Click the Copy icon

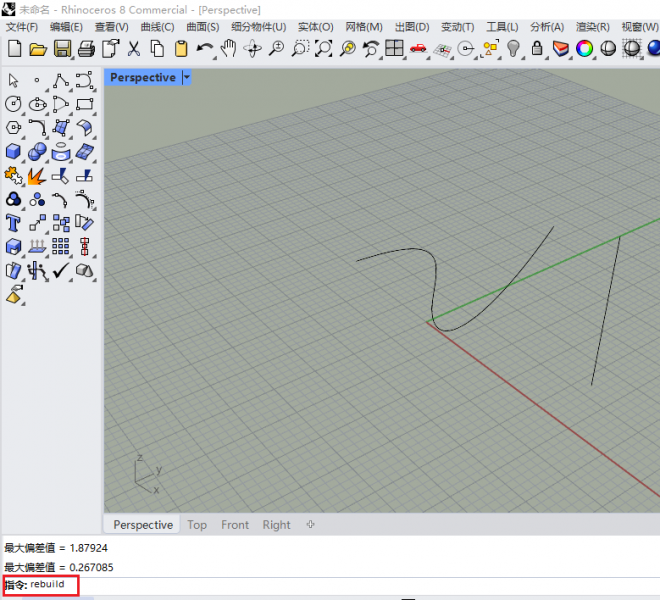pyautogui.click(x=157, y=49)
